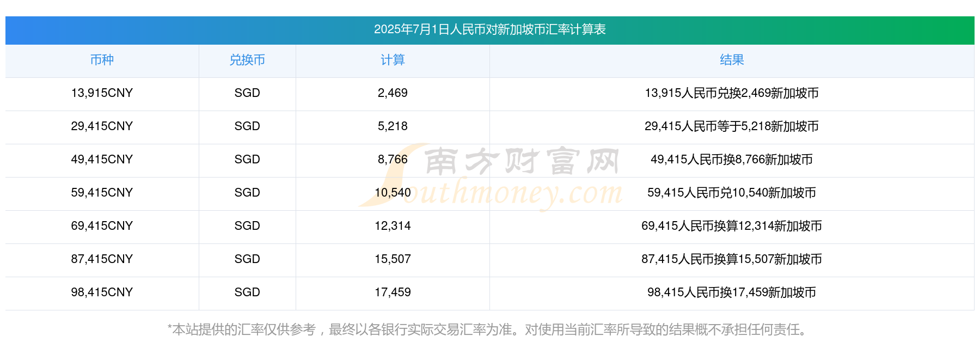
Task: Click SGD in the 59,415CNY row
Action: (x=247, y=193)
